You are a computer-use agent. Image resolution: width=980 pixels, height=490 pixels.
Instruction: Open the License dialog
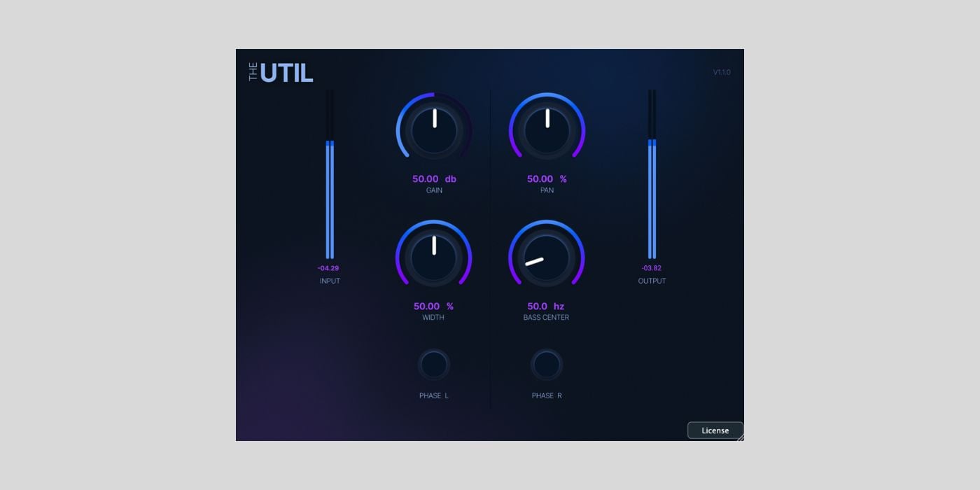[715, 430]
